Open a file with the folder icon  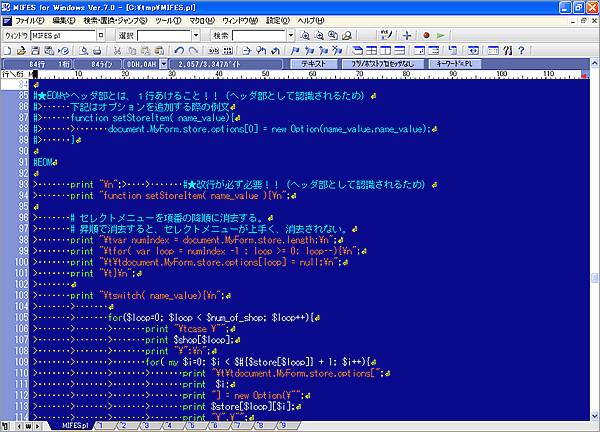(21, 51)
